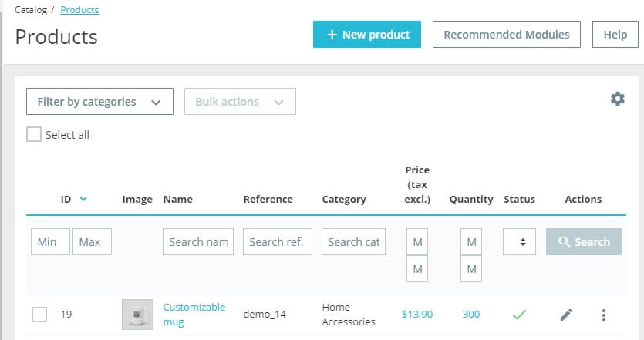Click the Customizable mug thumbnail image
This screenshot has width=644, height=340.
pyautogui.click(x=137, y=315)
